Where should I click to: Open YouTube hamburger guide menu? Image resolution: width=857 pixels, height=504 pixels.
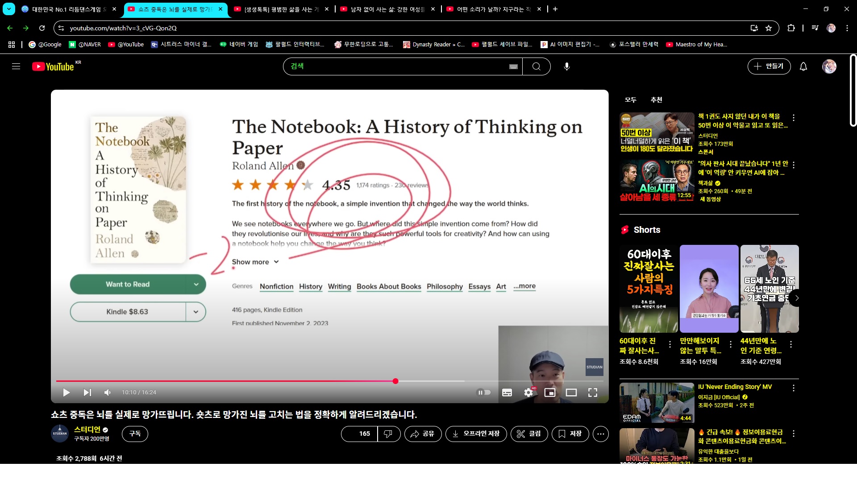point(16,66)
